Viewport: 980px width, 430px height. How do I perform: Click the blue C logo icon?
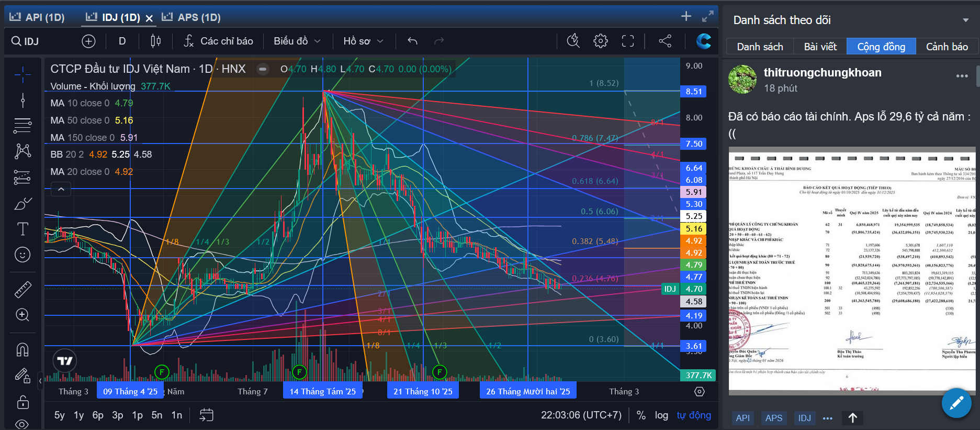tap(703, 41)
